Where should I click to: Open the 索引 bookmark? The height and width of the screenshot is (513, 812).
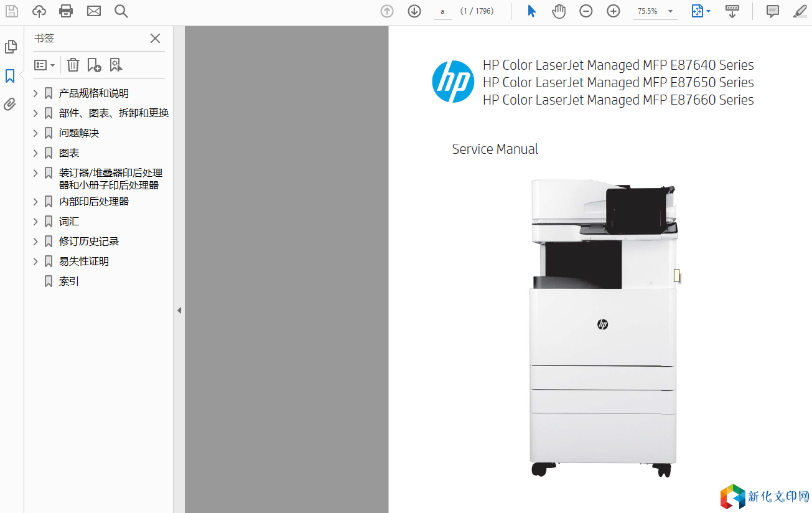point(68,281)
